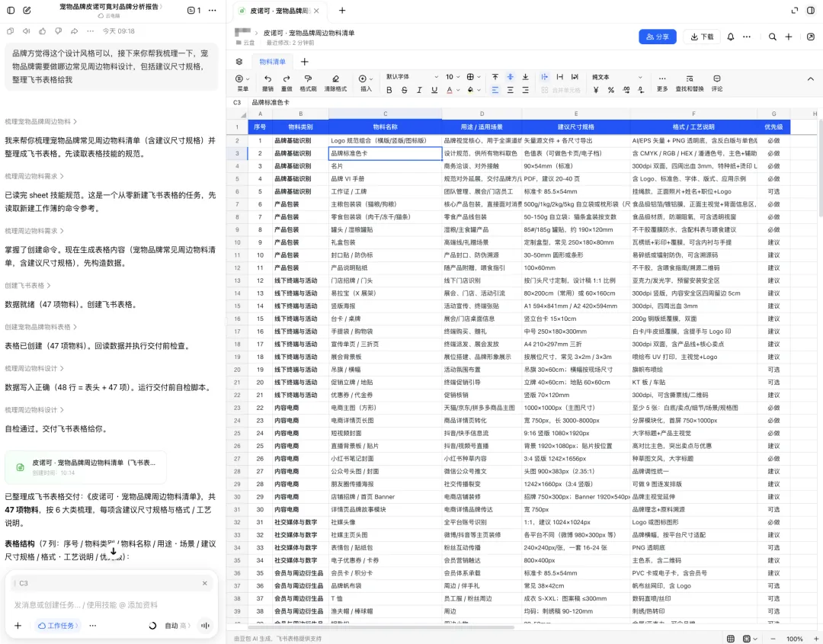This screenshot has width=823, height=644.
Task: Share the message via the arrow icon
Action: tap(75, 31)
